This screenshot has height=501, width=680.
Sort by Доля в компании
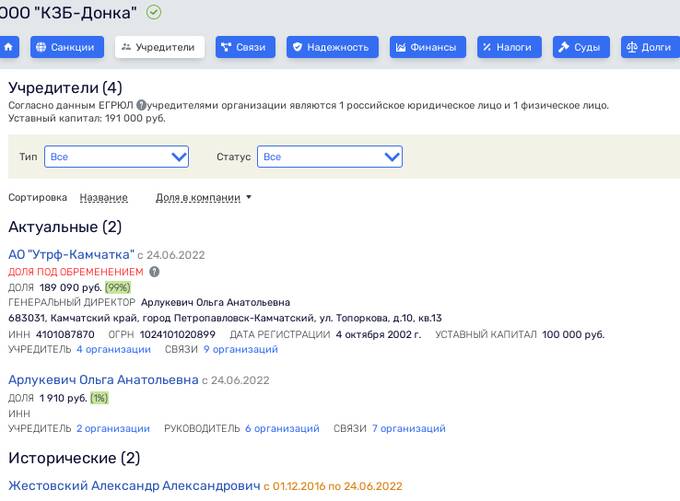click(x=198, y=197)
